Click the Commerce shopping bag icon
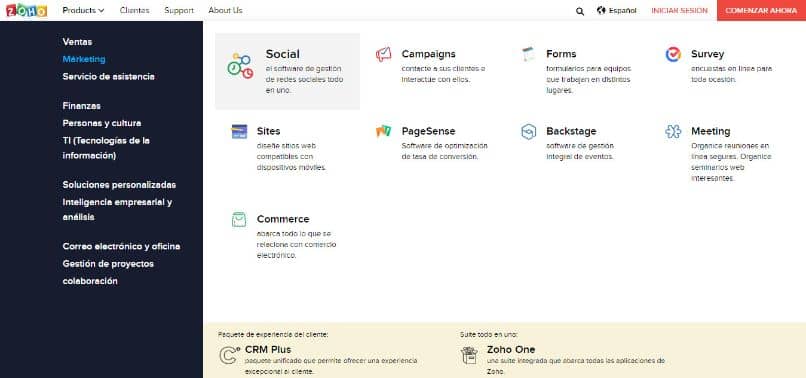This screenshot has height=378, width=806. pyautogui.click(x=239, y=220)
